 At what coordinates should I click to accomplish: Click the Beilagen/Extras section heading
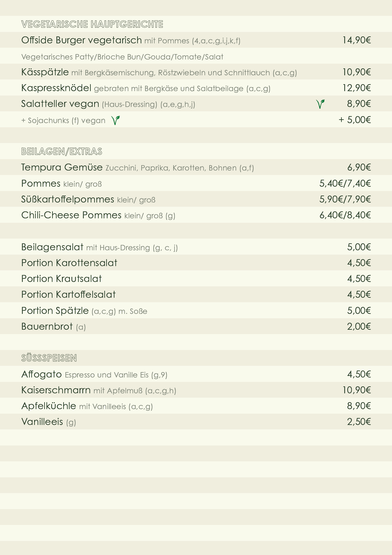pyautogui.click(x=62, y=152)
